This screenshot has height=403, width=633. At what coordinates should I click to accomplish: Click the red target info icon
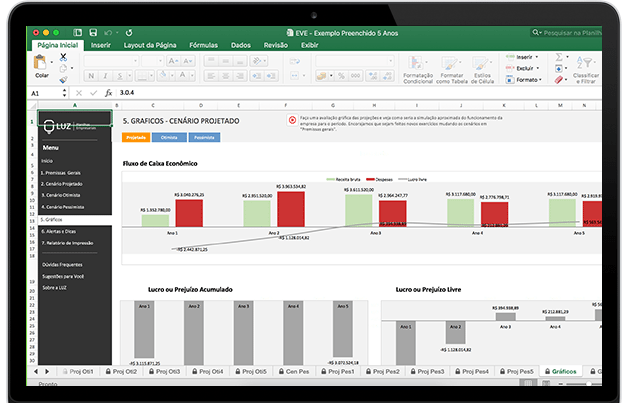click(x=292, y=119)
